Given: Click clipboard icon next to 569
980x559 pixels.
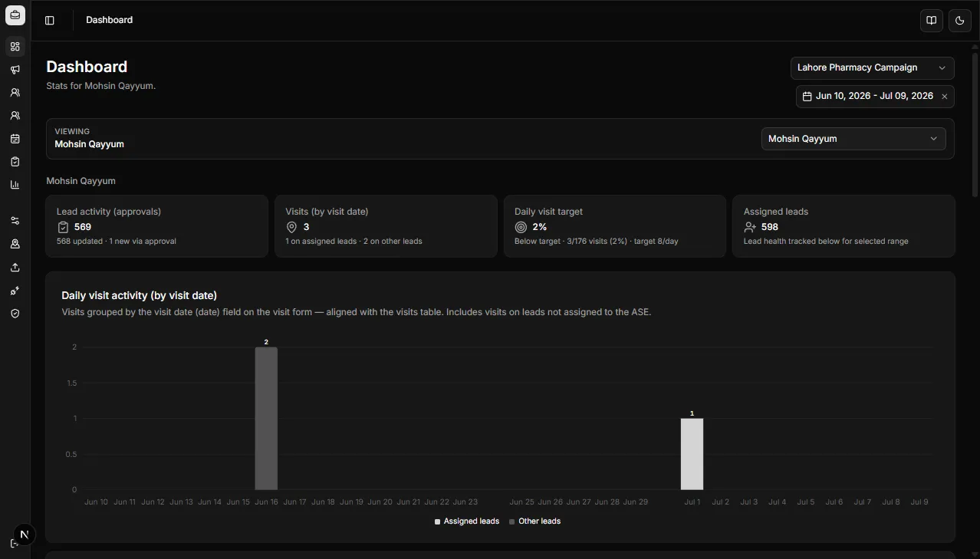Looking at the screenshot, I should (x=64, y=227).
